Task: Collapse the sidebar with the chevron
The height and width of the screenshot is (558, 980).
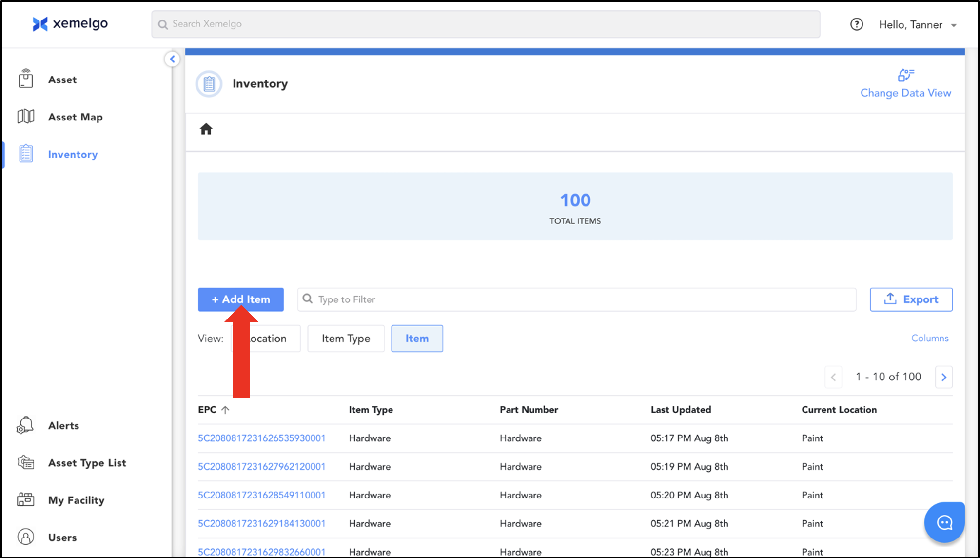Action: [x=172, y=60]
